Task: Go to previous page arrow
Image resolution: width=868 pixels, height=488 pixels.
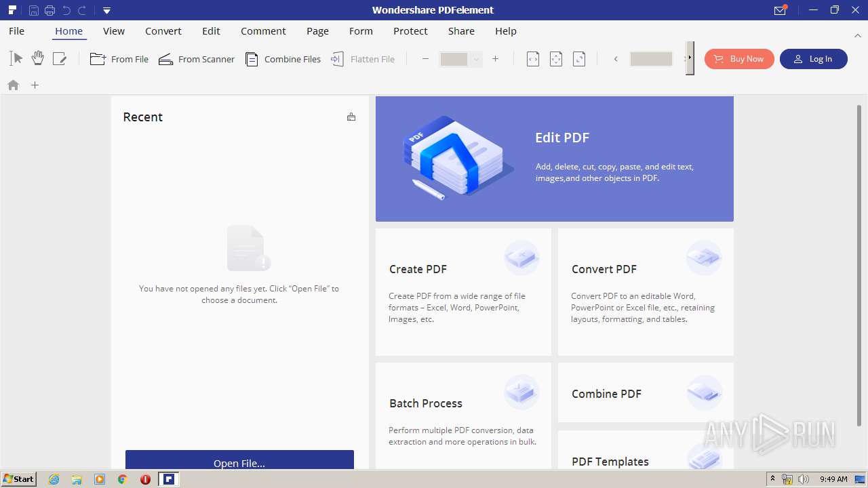Action: (616, 59)
